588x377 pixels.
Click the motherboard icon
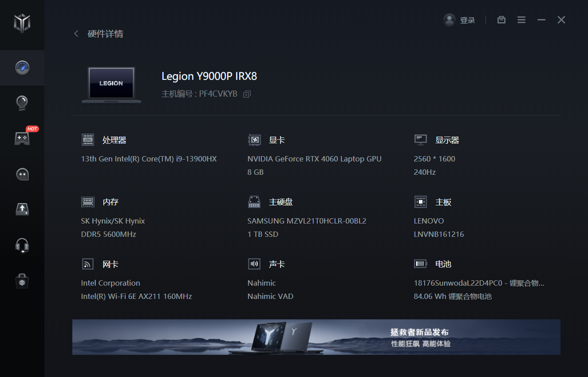[x=420, y=202]
